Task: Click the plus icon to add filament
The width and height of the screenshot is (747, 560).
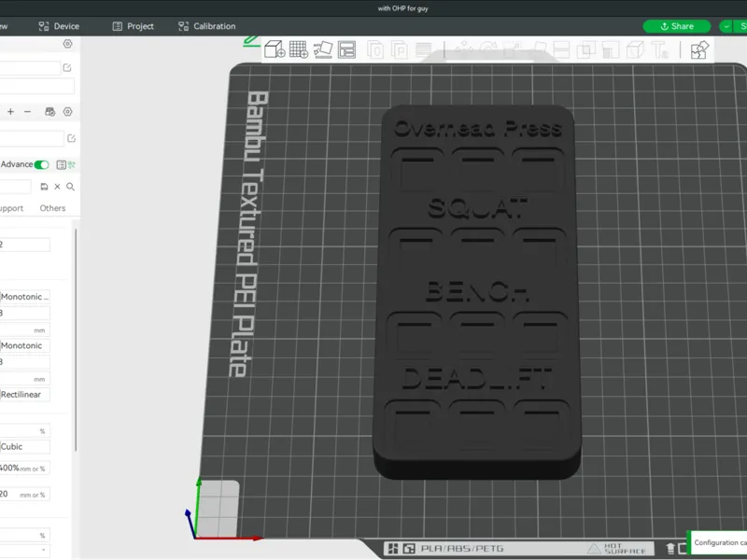Action: 10,111
